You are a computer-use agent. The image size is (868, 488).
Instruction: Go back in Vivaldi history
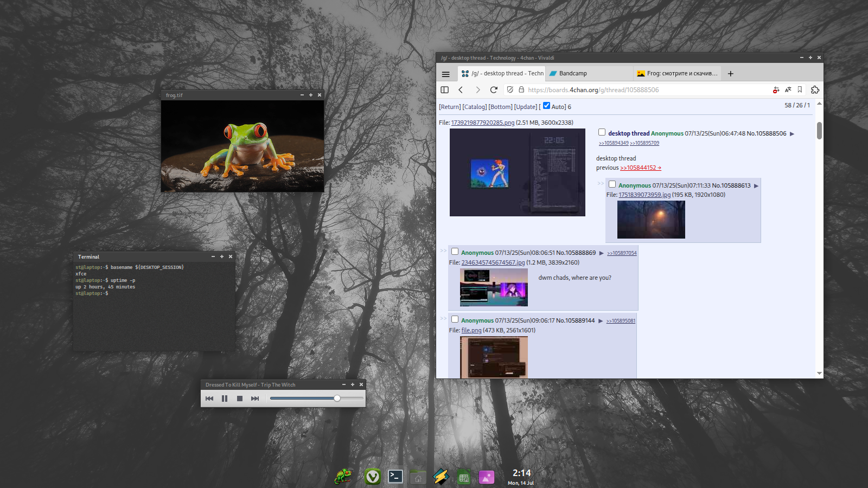(x=461, y=90)
